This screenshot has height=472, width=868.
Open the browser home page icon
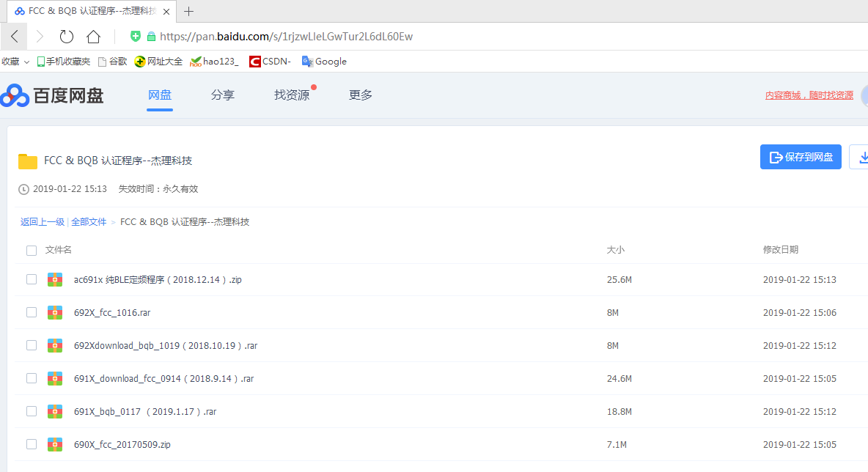point(94,37)
